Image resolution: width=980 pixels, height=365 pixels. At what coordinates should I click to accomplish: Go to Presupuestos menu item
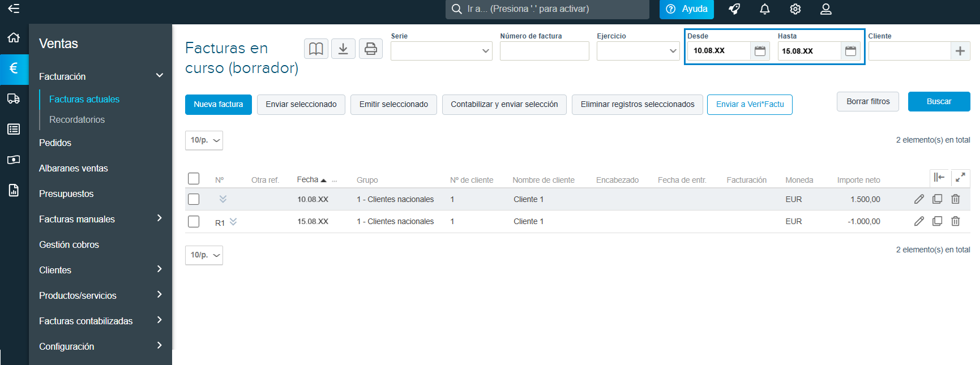pos(66,194)
